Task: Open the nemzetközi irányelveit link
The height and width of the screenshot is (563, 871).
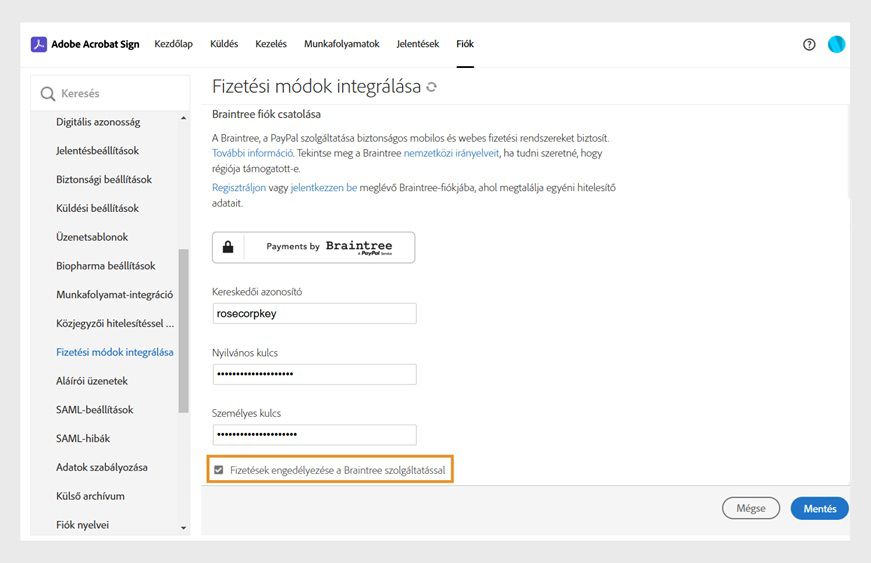Action: 451,153
